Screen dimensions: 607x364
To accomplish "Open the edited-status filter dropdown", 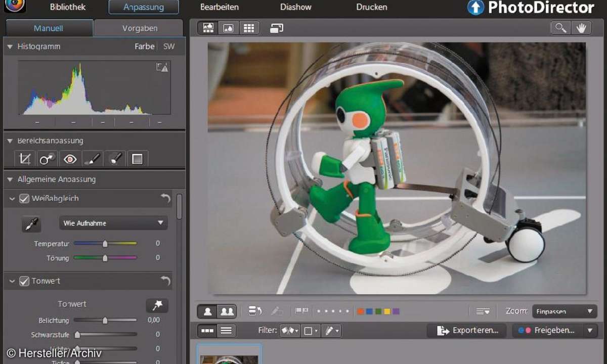I will click(x=331, y=331).
